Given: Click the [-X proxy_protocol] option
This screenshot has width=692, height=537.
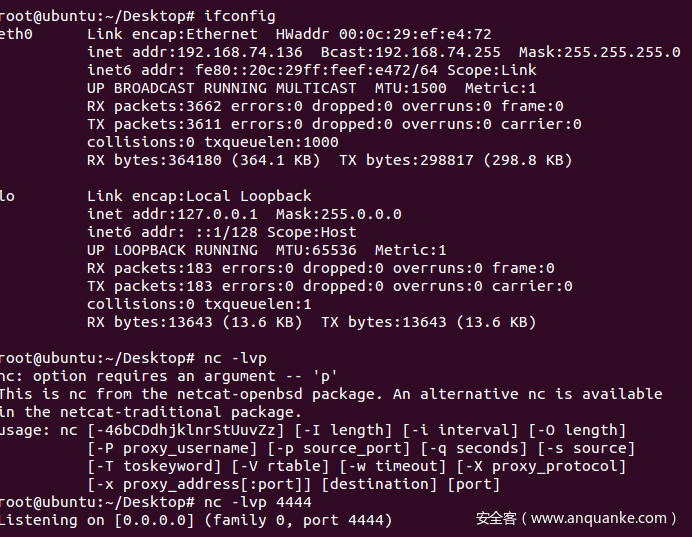Looking at the screenshot, I should 541,466.
